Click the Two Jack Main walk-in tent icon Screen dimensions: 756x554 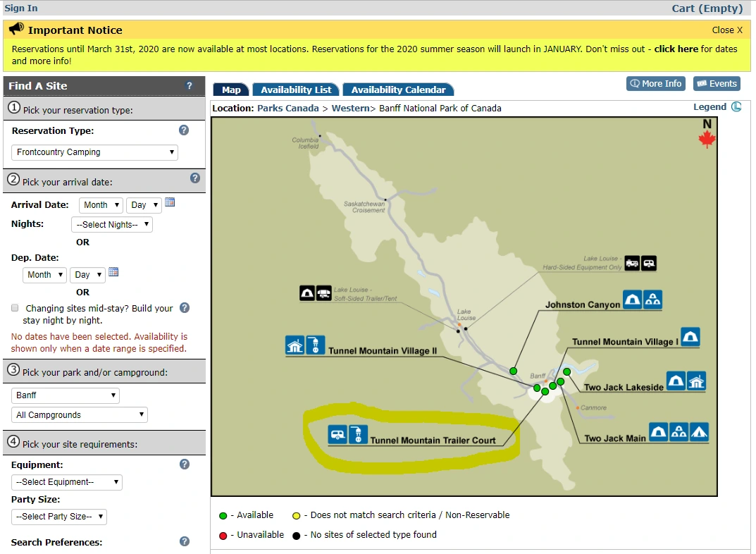[x=699, y=432]
